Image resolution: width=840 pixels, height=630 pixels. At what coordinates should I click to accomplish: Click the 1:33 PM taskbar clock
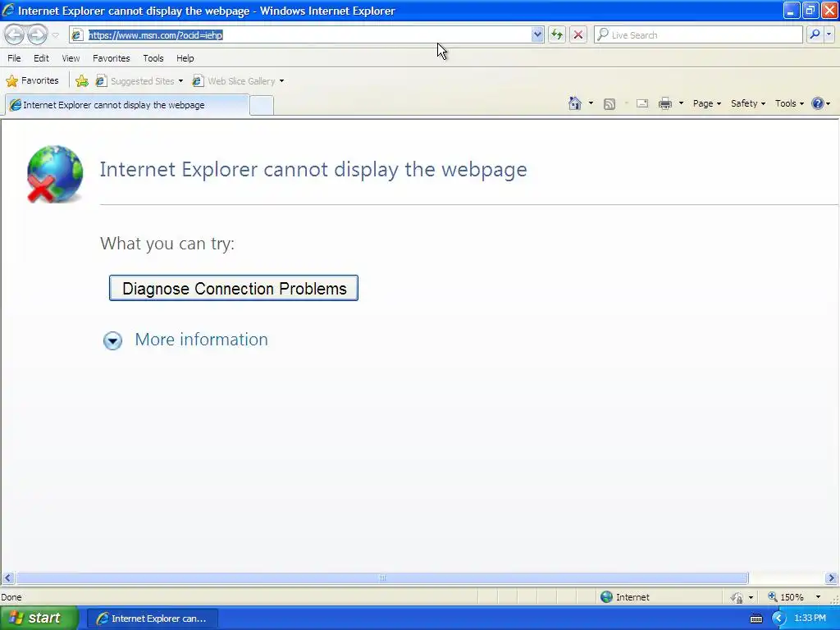point(810,619)
